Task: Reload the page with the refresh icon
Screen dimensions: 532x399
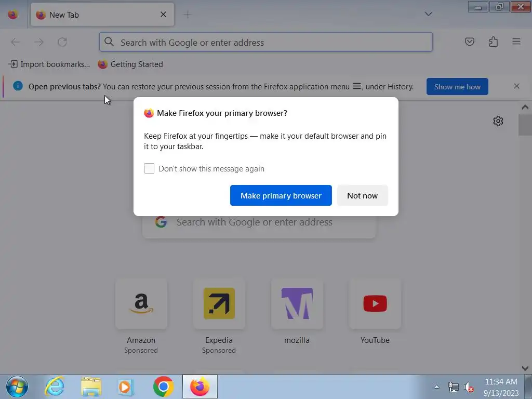Action: tap(62, 42)
